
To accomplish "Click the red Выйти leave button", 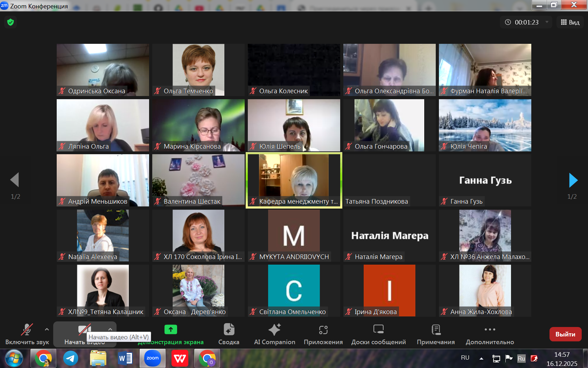I will [x=565, y=334].
